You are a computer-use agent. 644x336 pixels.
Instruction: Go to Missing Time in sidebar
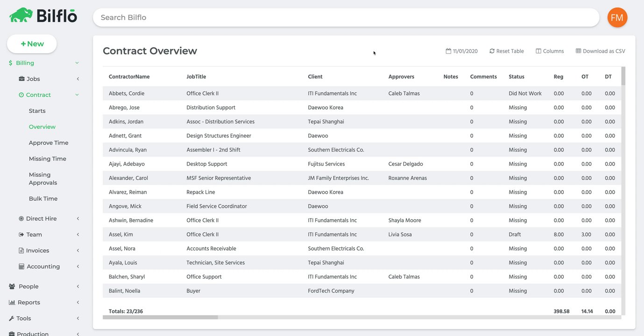click(48, 159)
